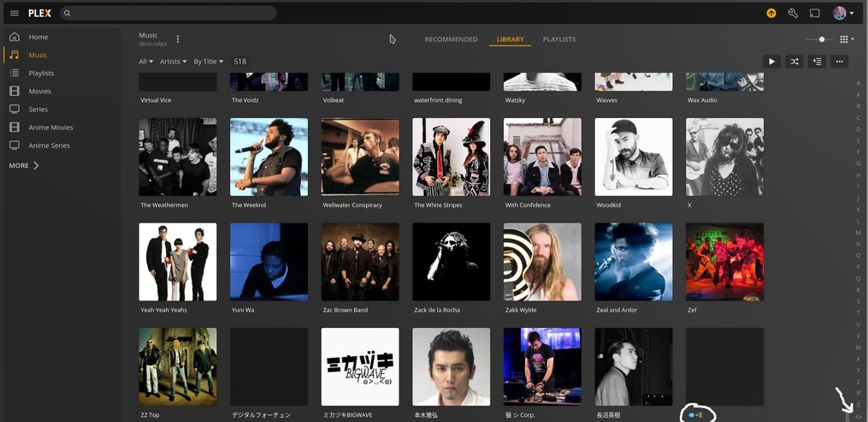Open the more actions ellipsis button

(x=839, y=62)
